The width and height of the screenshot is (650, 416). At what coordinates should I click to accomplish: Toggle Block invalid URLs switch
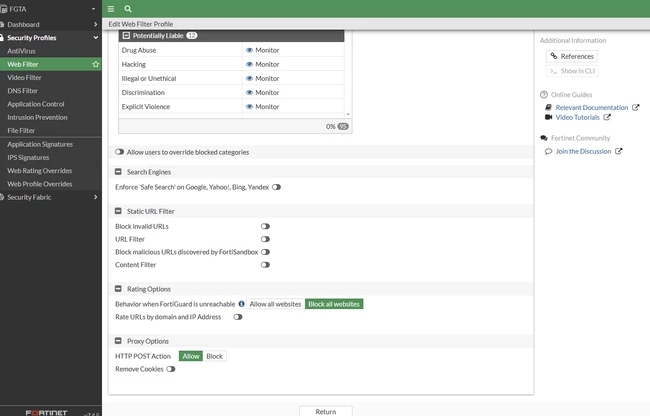click(x=265, y=226)
